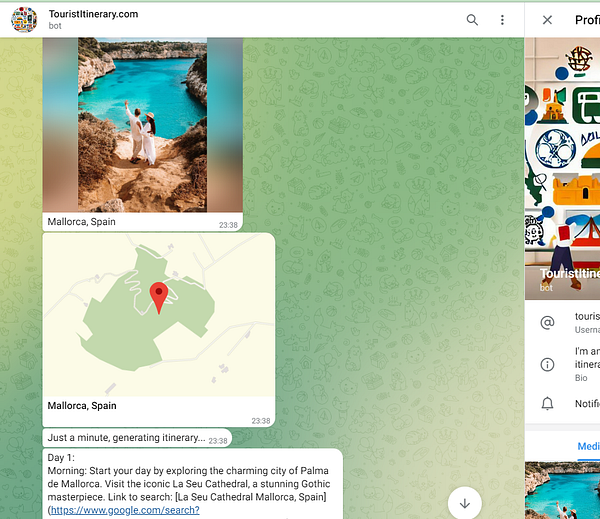The image size is (600, 519).
Task: Open search in the TouristItinerary chat
Action: coord(472,20)
